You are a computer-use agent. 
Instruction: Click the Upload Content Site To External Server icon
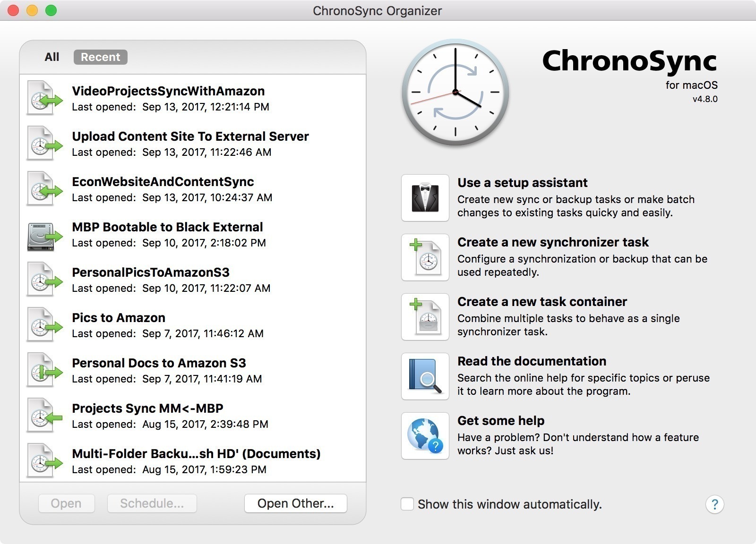tap(44, 144)
